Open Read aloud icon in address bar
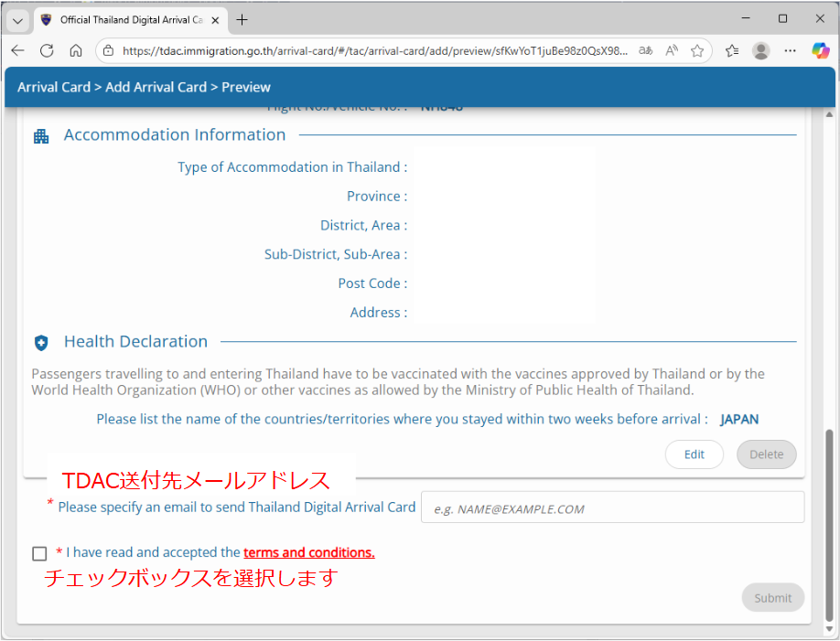The height and width of the screenshot is (641, 840). tap(672, 51)
